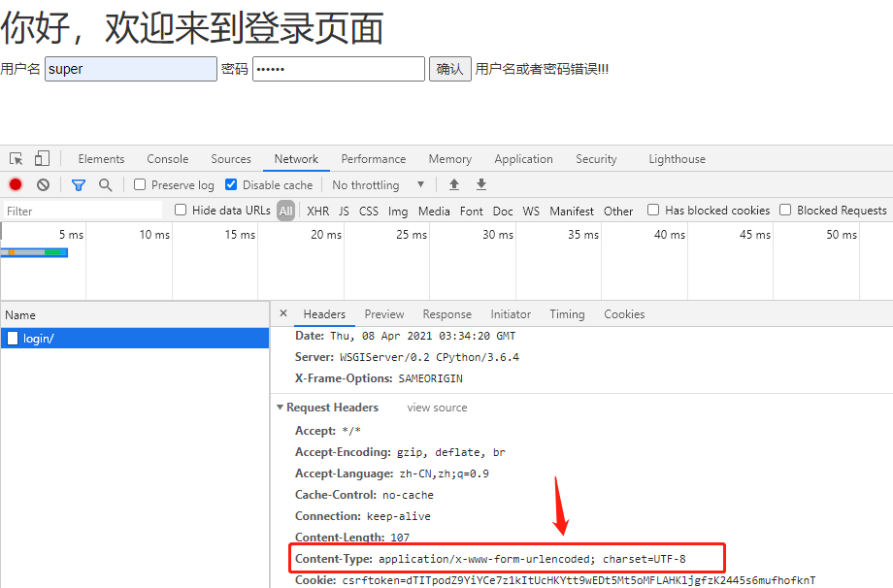
Task: Click the network Filter text box
Action: tap(83, 211)
